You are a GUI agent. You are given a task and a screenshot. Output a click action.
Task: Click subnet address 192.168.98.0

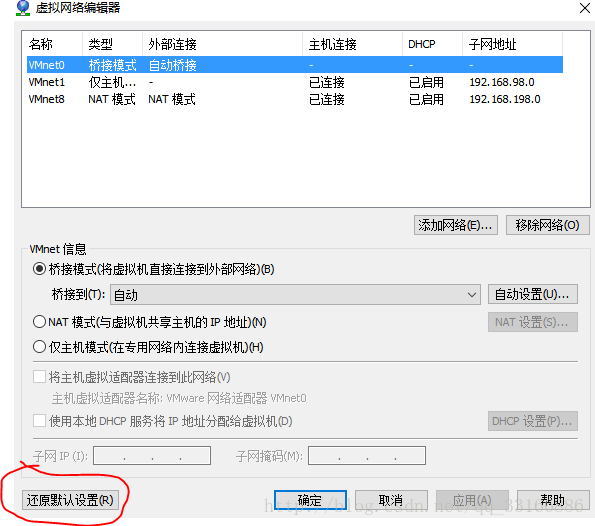pyautogui.click(x=502, y=82)
